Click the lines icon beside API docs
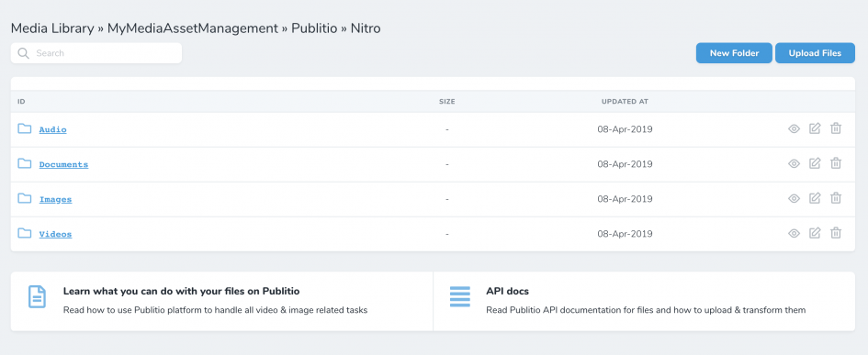The height and width of the screenshot is (355, 868). [460, 296]
